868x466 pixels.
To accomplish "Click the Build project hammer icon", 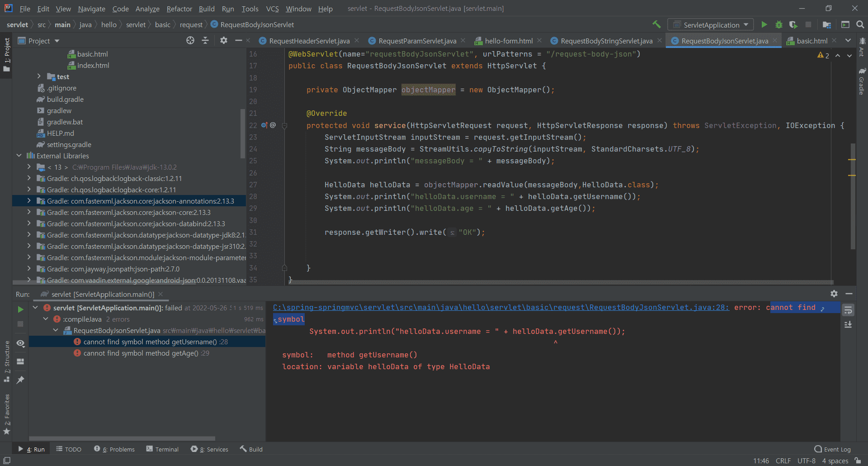I will 656,24.
